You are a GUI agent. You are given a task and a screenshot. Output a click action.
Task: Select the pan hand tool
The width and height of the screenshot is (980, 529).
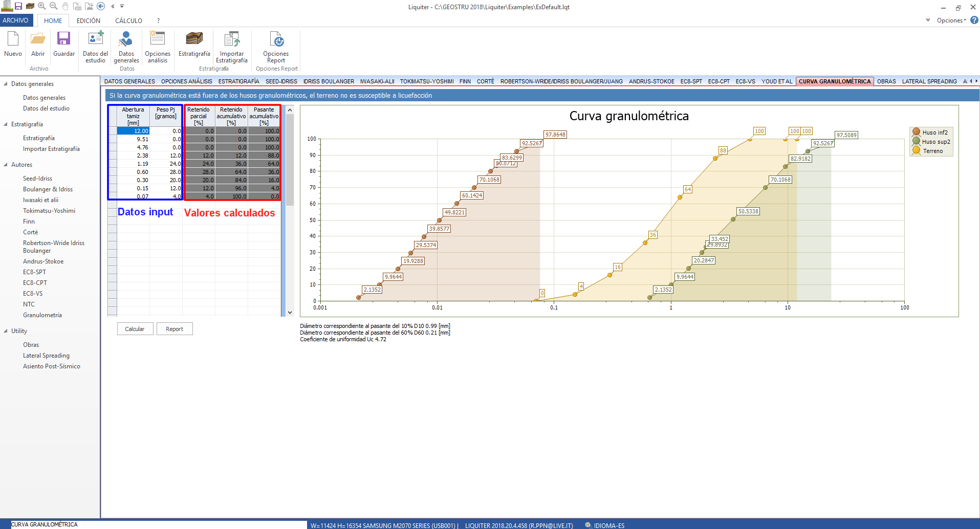pos(65,6)
